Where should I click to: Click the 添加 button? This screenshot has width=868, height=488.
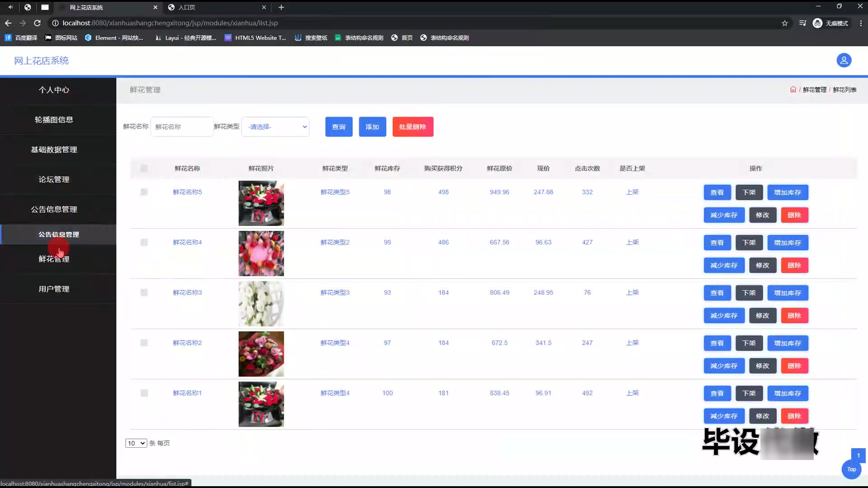(x=373, y=127)
